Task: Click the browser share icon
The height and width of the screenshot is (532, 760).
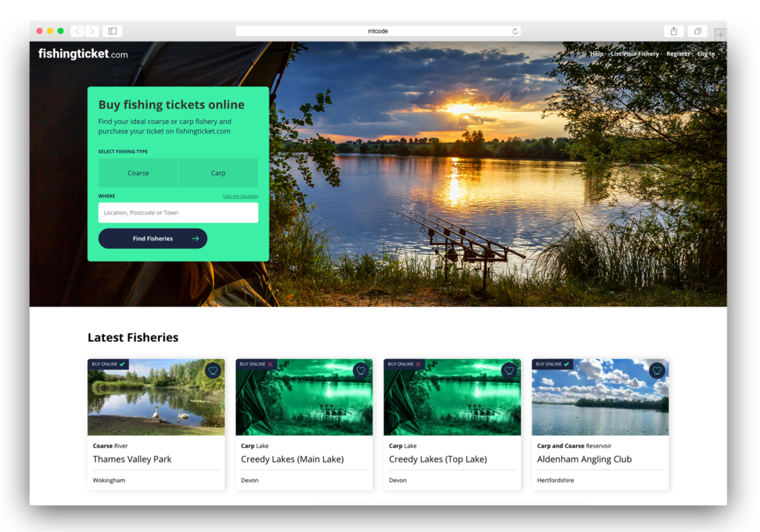Action: (673, 31)
